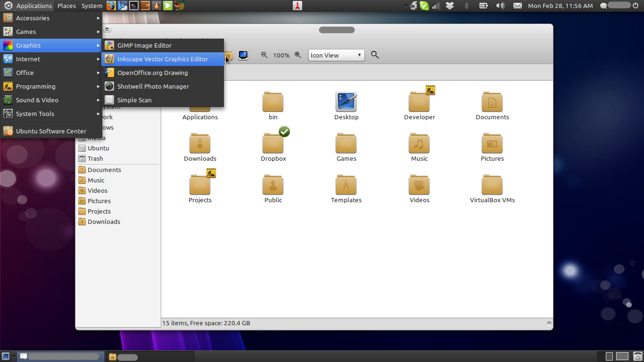
Task: Launch Simple Scan
Action: tap(163, 100)
